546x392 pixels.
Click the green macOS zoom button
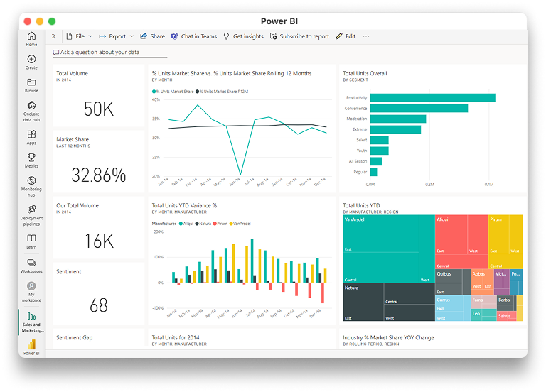tap(52, 21)
